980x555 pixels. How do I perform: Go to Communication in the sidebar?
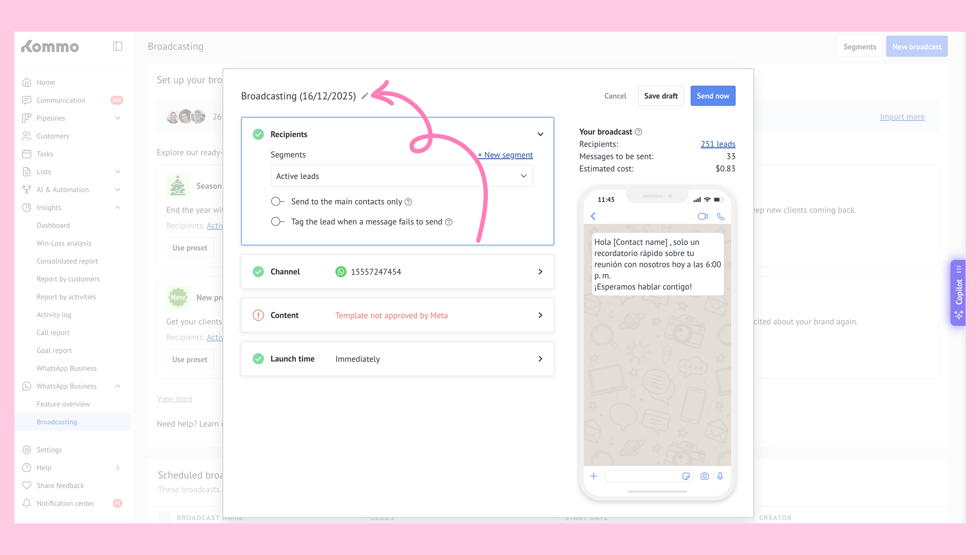click(x=61, y=100)
